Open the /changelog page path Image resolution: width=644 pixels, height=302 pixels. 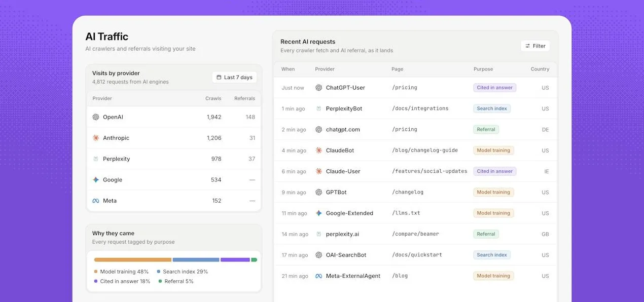(408, 192)
